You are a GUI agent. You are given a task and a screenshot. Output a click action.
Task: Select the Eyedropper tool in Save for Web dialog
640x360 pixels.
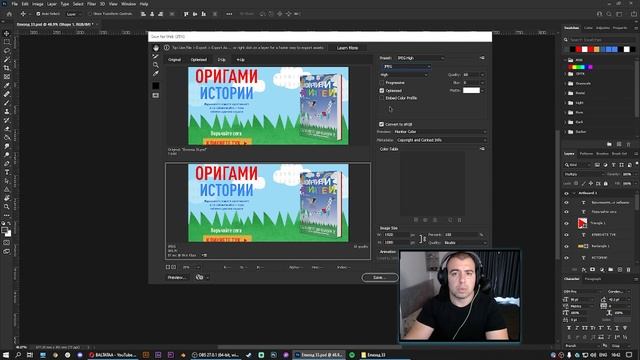click(x=156, y=73)
